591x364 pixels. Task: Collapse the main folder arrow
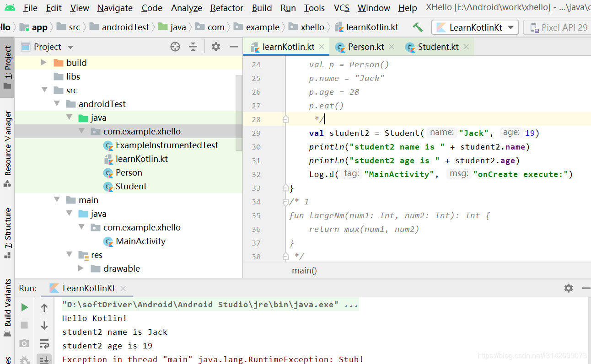57,200
